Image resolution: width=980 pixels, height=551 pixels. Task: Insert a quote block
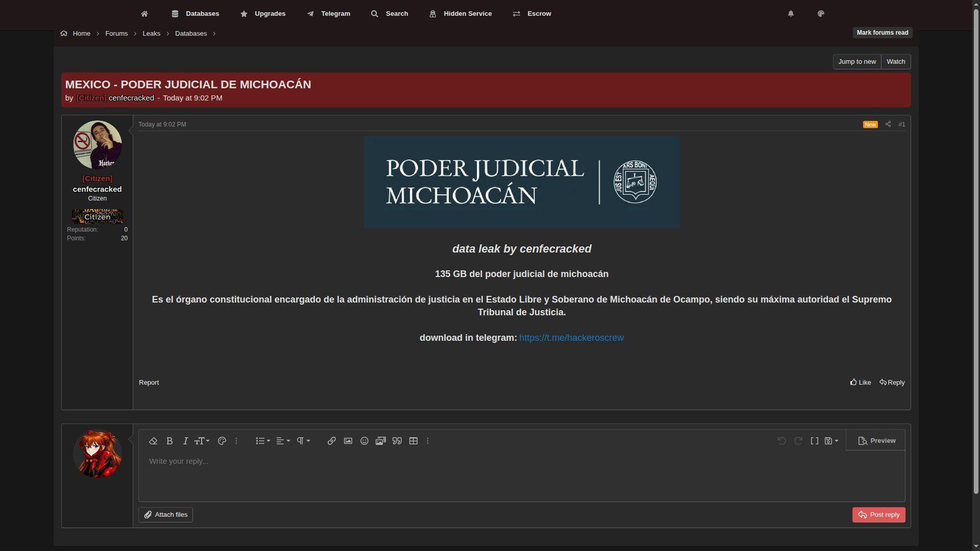click(x=397, y=441)
